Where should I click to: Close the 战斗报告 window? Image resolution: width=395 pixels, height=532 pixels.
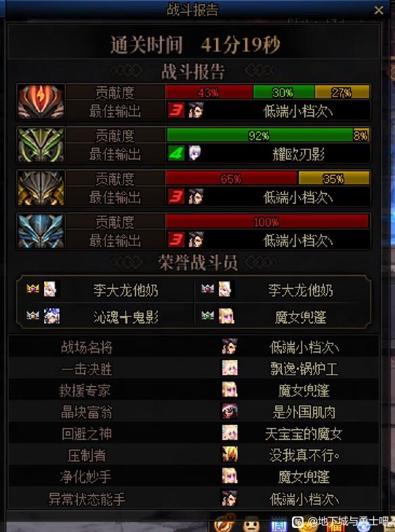point(378,10)
